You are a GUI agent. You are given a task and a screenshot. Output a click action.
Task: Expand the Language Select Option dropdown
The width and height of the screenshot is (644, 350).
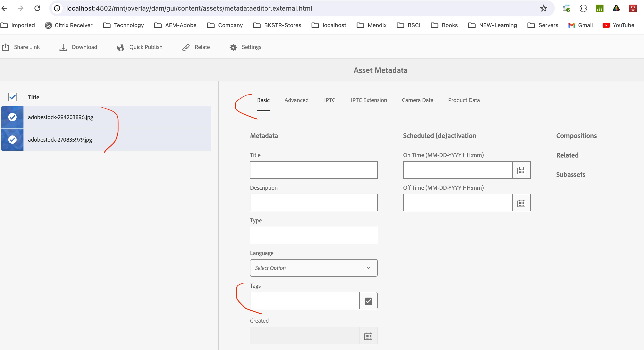(x=313, y=268)
